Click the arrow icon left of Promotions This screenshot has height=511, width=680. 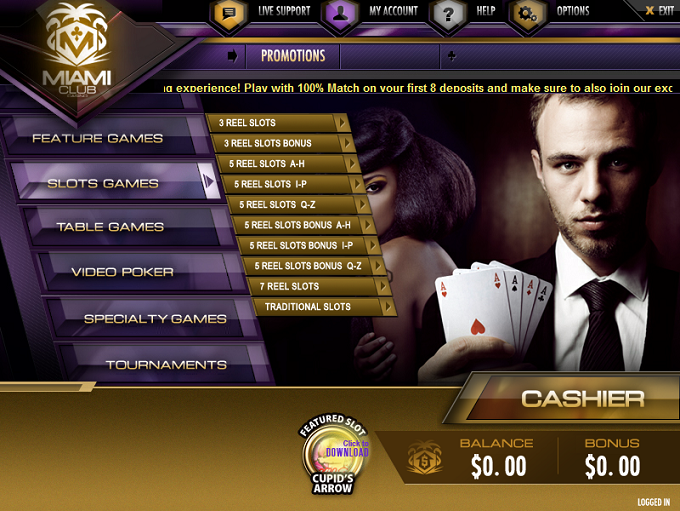[x=233, y=56]
